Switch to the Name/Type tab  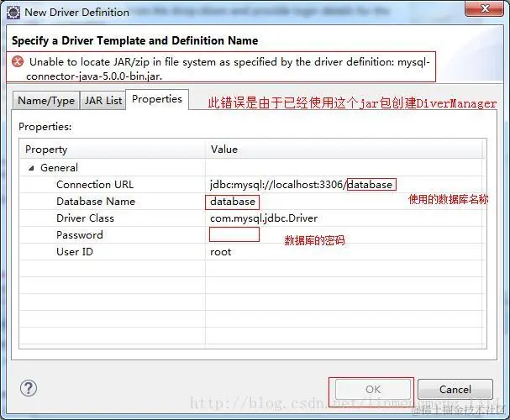(x=46, y=101)
